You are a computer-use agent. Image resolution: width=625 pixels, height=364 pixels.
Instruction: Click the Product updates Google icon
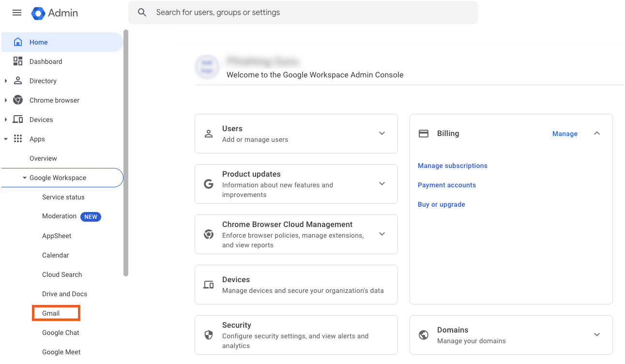coord(209,184)
